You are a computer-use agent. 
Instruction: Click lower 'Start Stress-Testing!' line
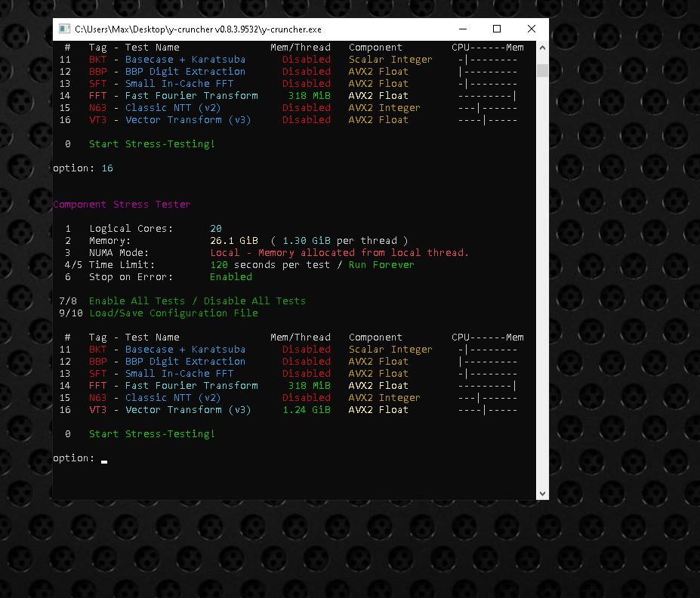click(152, 433)
